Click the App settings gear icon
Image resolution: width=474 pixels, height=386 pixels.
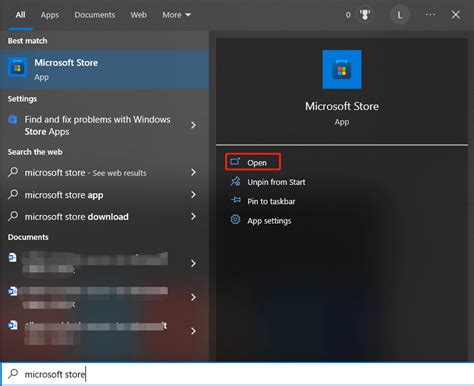coord(235,220)
